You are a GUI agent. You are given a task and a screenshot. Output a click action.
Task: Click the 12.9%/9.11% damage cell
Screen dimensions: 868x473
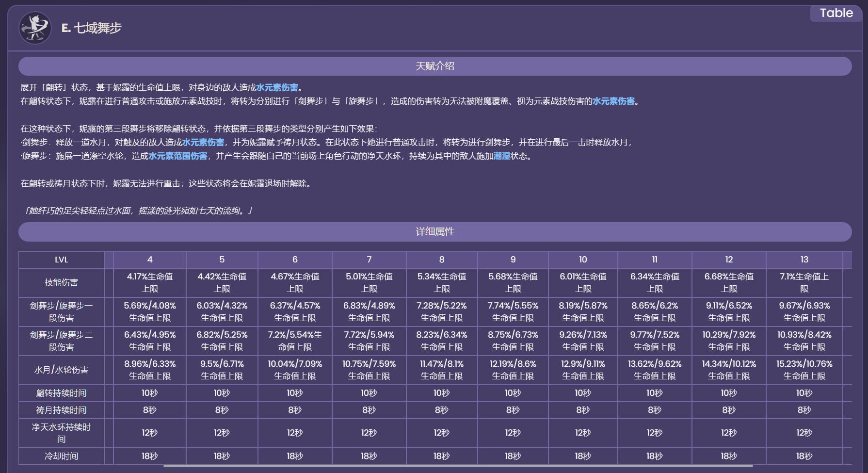(583, 370)
